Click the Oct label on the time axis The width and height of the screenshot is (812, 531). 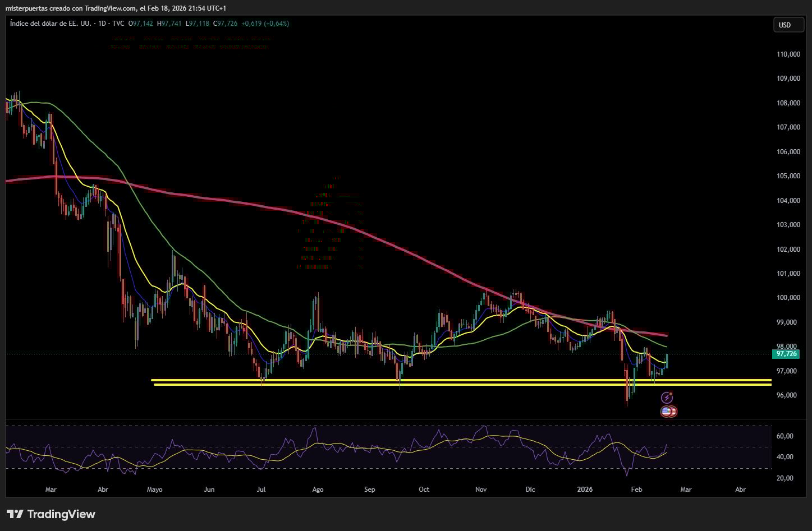pyautogui.click(x=424, y=490)
